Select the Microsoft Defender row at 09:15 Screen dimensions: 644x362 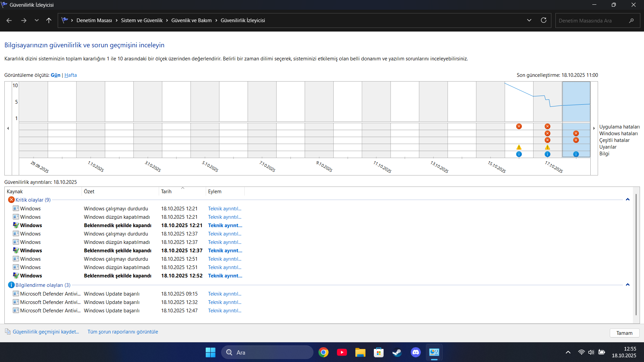pyautogui.click(x=128, y=294)
